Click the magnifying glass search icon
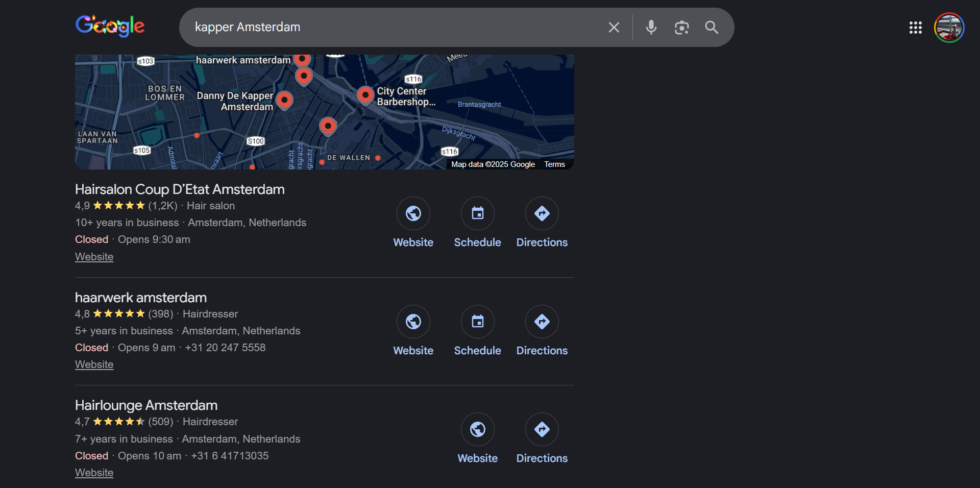Viewport: 980px width, 488px height. [712, 28]
